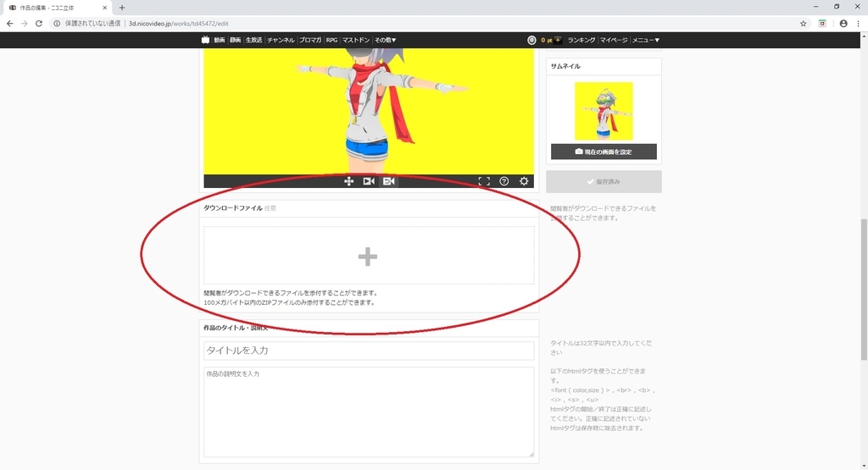
Task: Click the niconico TV logo icon
Action: point(205,40)
